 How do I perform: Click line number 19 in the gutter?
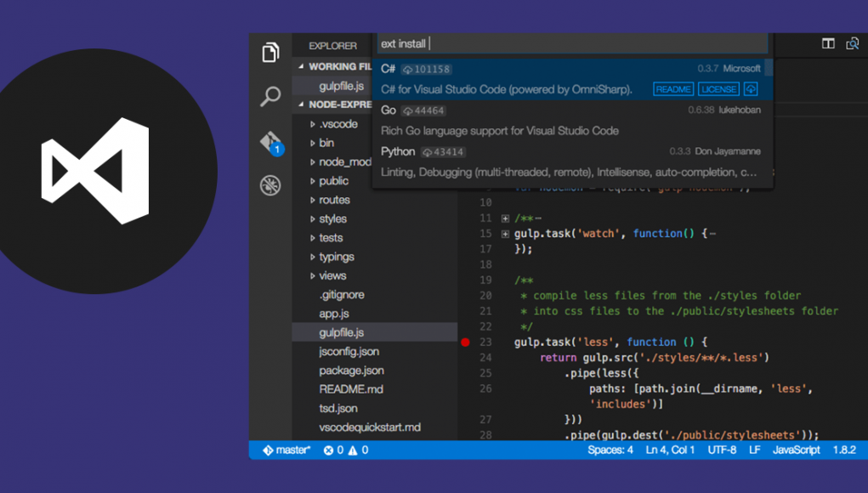click(x=485, y=280)
